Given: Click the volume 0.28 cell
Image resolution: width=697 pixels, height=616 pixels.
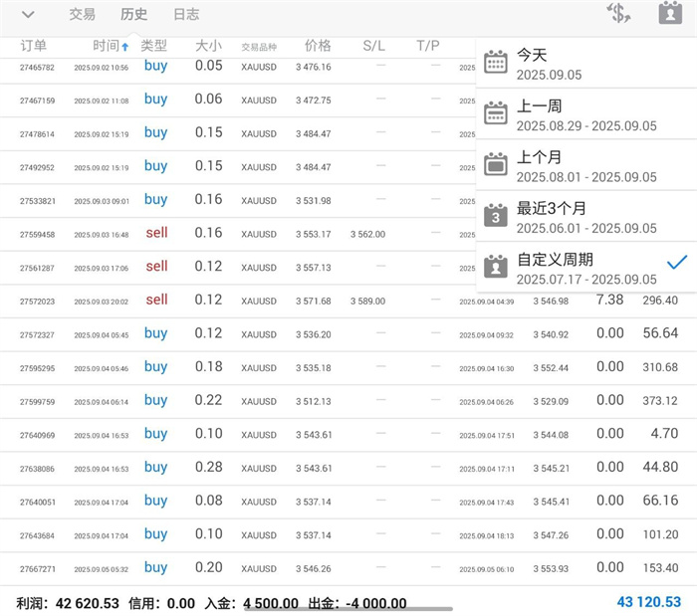Looking at the screenshot, I should [208, 467].
